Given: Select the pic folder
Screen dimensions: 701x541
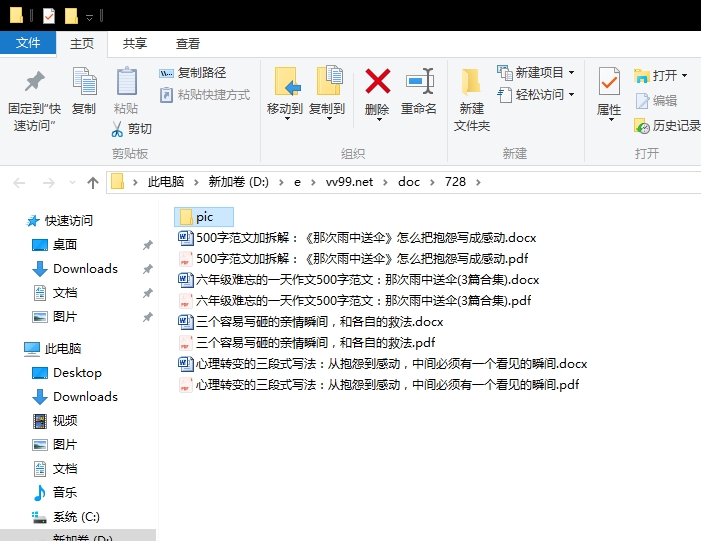Looking at the screenshot, I should coord(204,217).
